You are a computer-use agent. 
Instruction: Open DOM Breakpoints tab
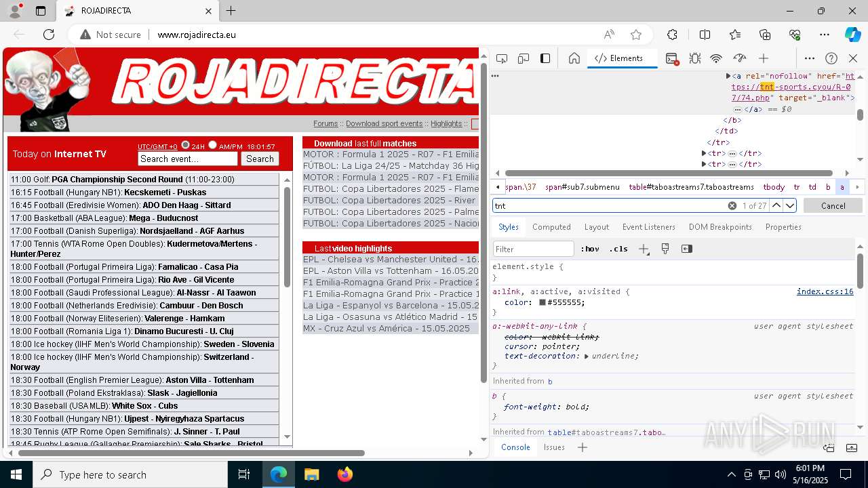pos(720,227)
